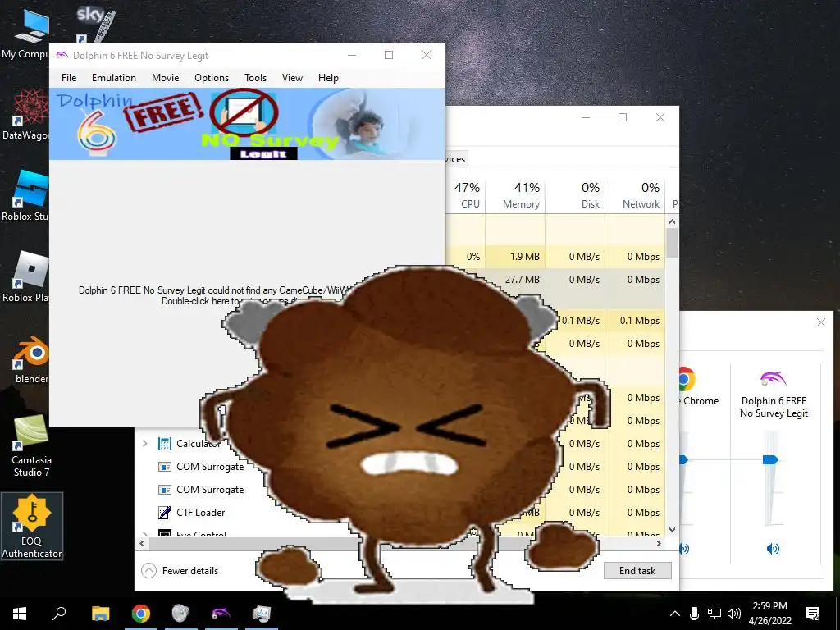
Task: Expand the Calculator process row
Action: [x=144, y=444]
